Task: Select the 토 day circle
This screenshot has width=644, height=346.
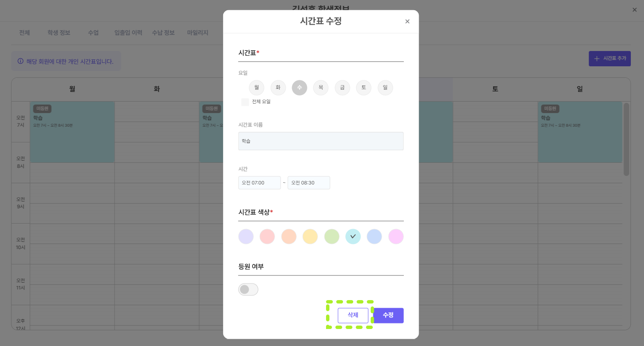Action: [364, 88]
